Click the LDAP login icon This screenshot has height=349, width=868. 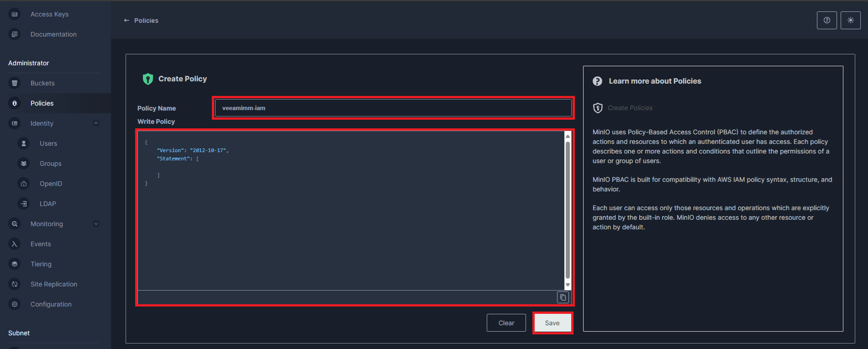(24, 204)
